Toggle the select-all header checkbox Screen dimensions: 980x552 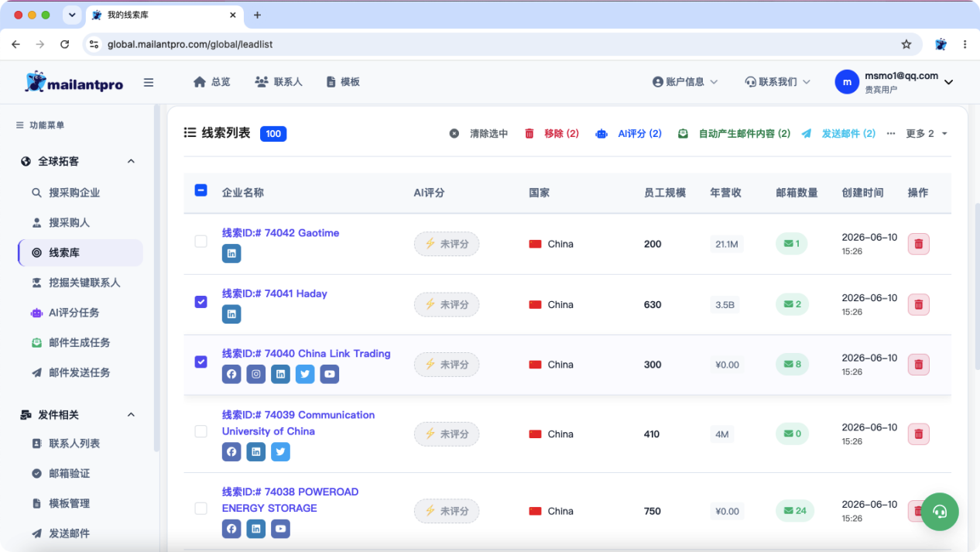200,190
